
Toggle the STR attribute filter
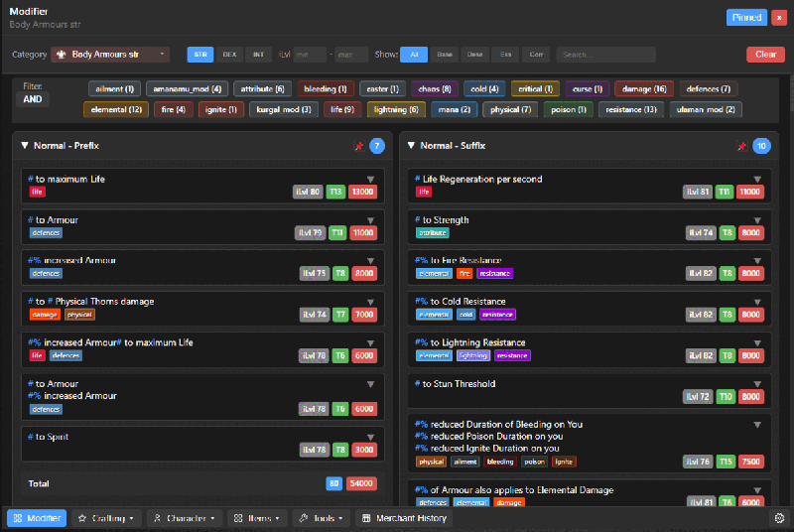200,55
